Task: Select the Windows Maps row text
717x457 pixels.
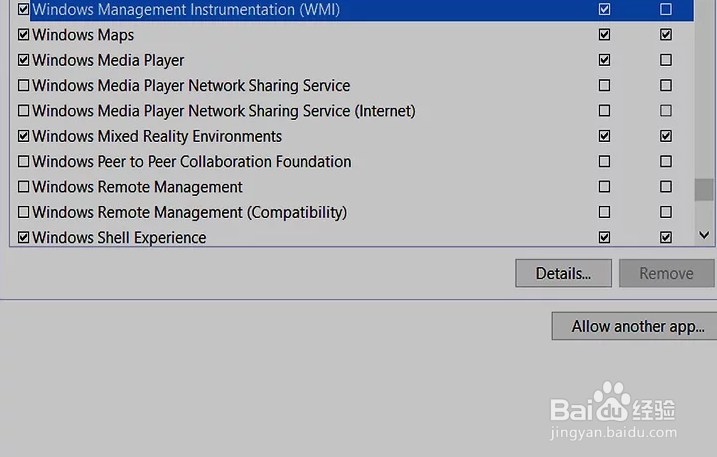Action: pos(83,35)
